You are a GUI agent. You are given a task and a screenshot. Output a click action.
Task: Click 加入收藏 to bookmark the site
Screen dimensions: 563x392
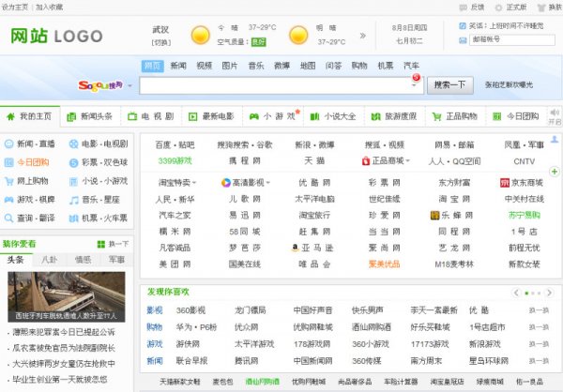pyautogui.click(x=49, y=8)
